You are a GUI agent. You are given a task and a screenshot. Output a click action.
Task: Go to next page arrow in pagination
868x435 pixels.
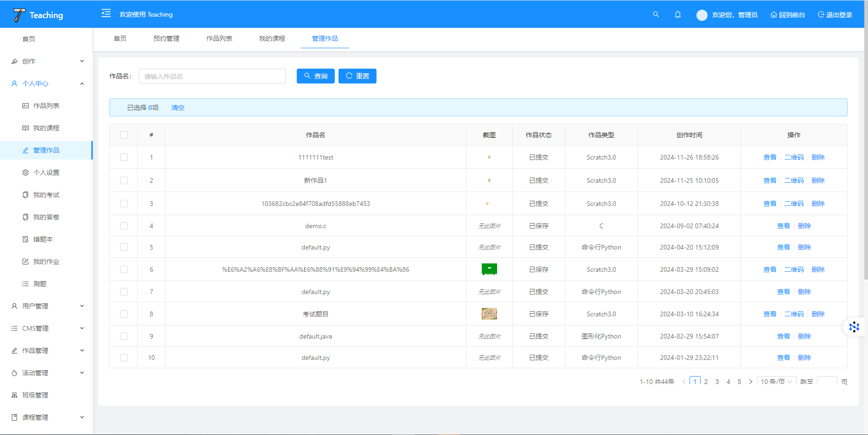tap(750, 382)
